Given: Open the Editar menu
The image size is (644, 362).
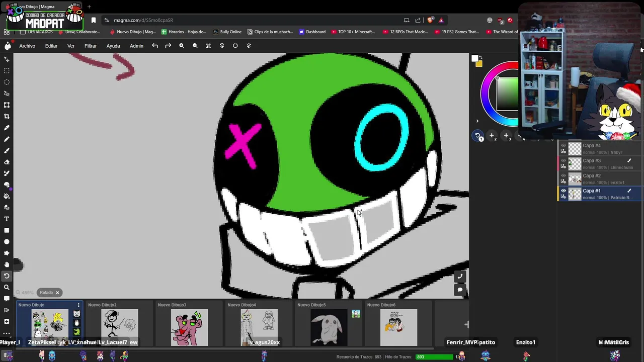Looking at the screenshot, I should click(x=51, y=46).
